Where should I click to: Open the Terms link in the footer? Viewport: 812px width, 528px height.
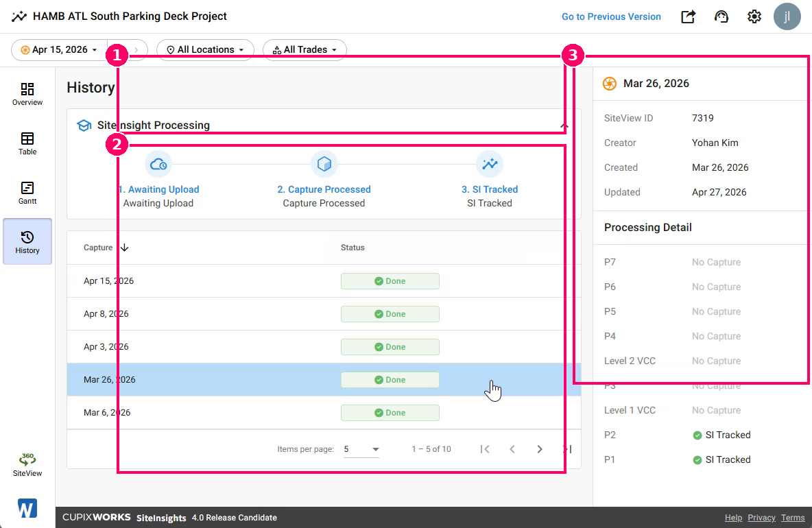[x=793, y=518]
